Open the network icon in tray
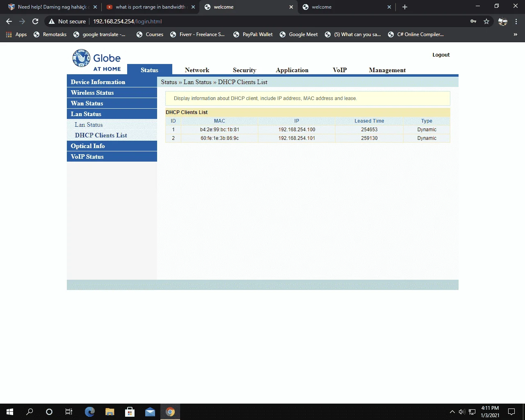 tap(472, 412)
